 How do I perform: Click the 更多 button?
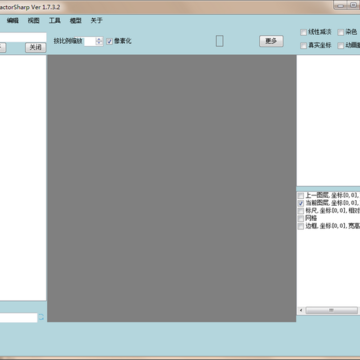[x=271, y=41]
